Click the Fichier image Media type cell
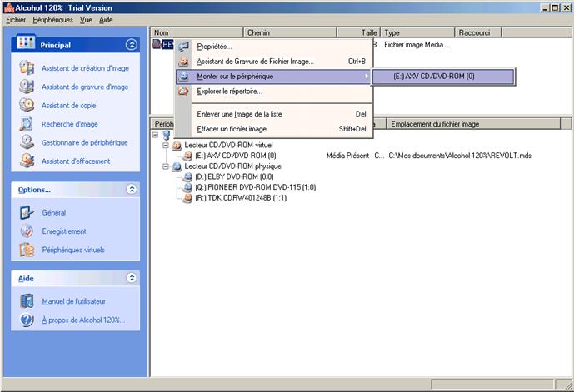Screen dimensions: 574x392 click(x=417, y=45)
